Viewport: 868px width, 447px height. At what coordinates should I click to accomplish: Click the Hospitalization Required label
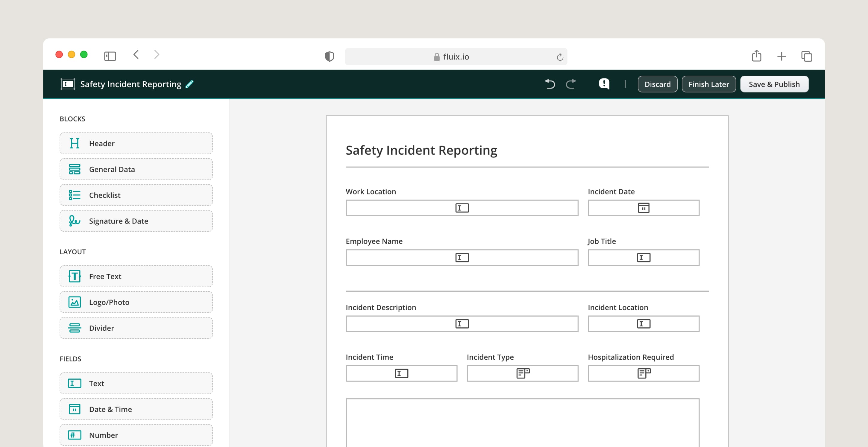click(630, 357)
